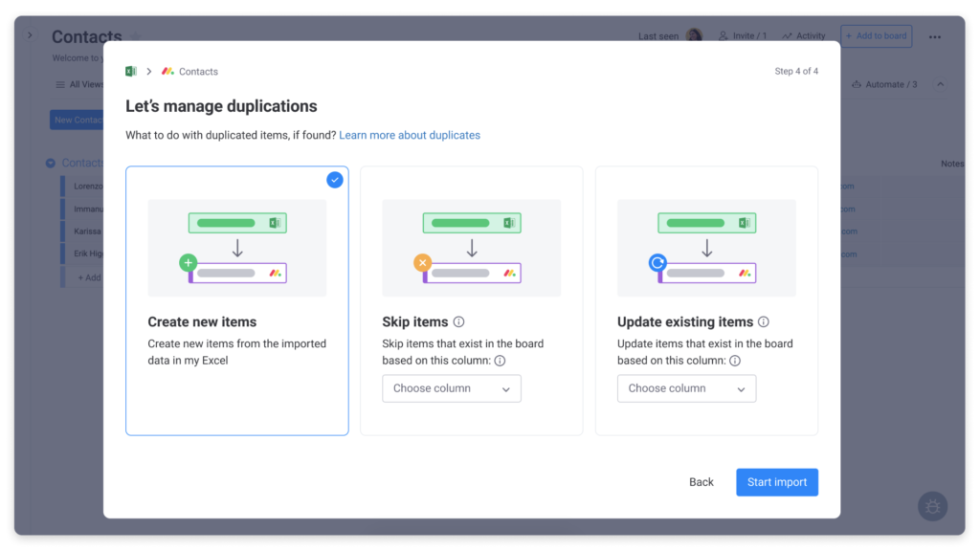Open the Automate / 3 menu
The width and height of the screenshot is (980, 551).
coord(884,84)
